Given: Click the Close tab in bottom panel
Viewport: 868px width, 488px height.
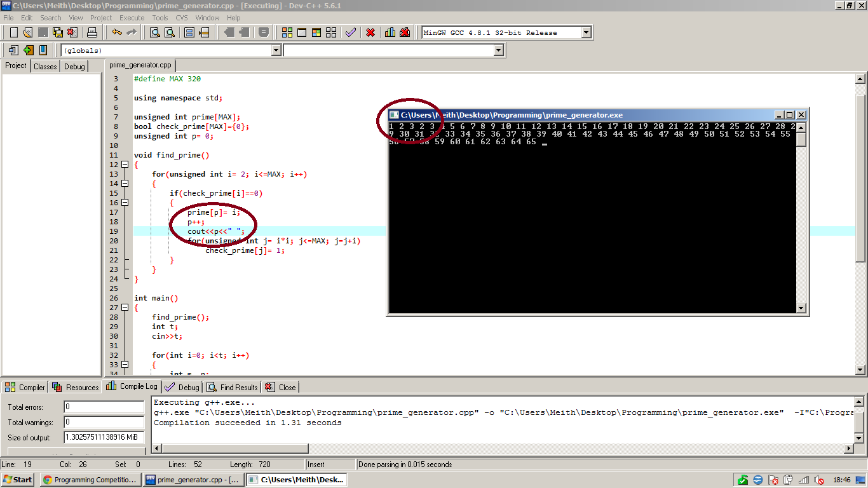Looking at the screenshot, I should point(280,387).
